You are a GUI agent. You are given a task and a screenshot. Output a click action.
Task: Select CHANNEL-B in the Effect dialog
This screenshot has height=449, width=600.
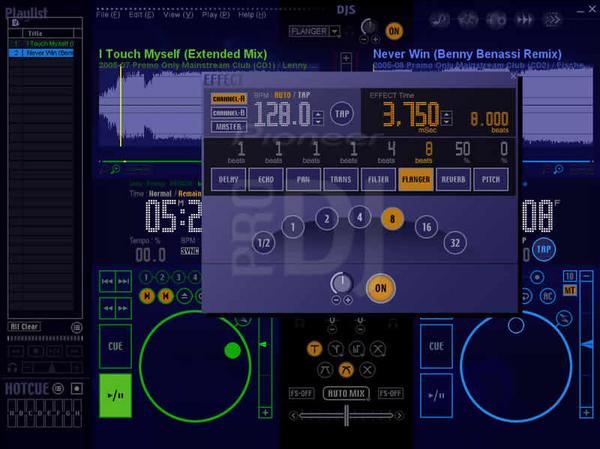point(229,113)
